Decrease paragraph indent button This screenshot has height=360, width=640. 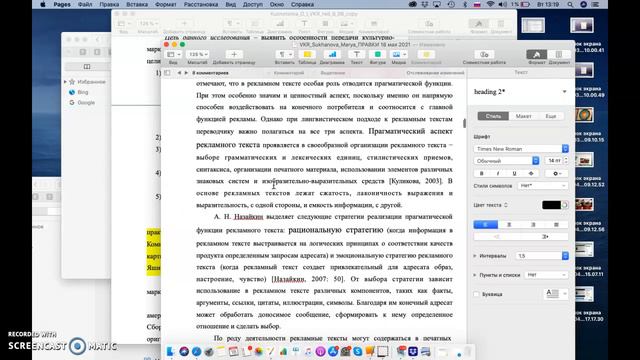(x=497, y=236)
